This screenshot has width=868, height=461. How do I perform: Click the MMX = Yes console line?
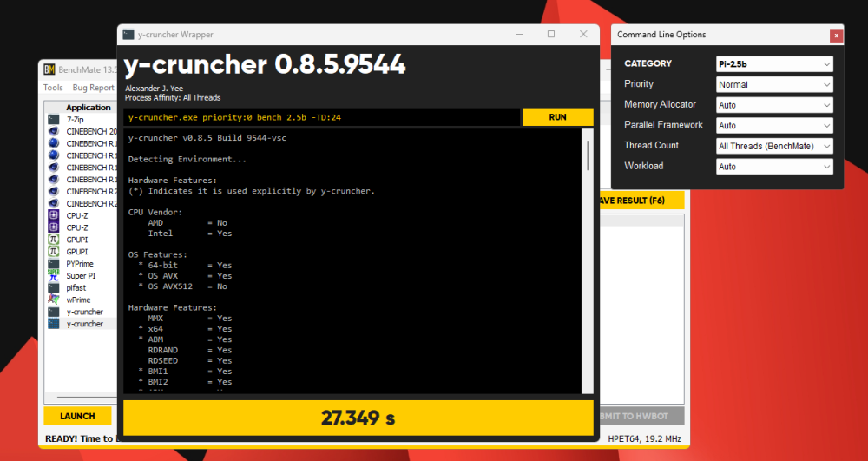point(190,319)
